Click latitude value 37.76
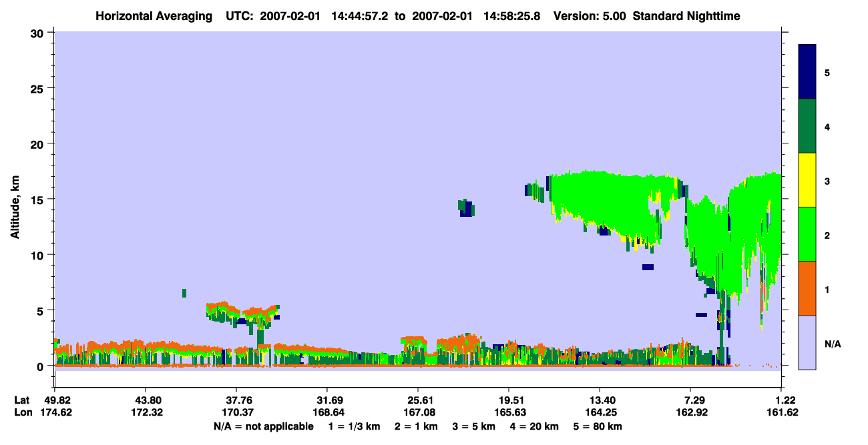Image resolution: width=868 pixels, height=445 pixels. pos(236,400)
